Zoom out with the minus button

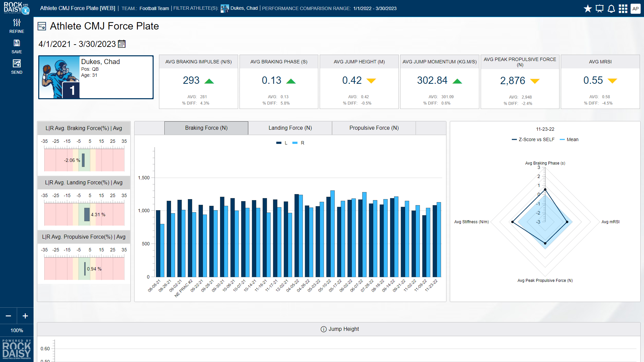[x=8, y=316]
